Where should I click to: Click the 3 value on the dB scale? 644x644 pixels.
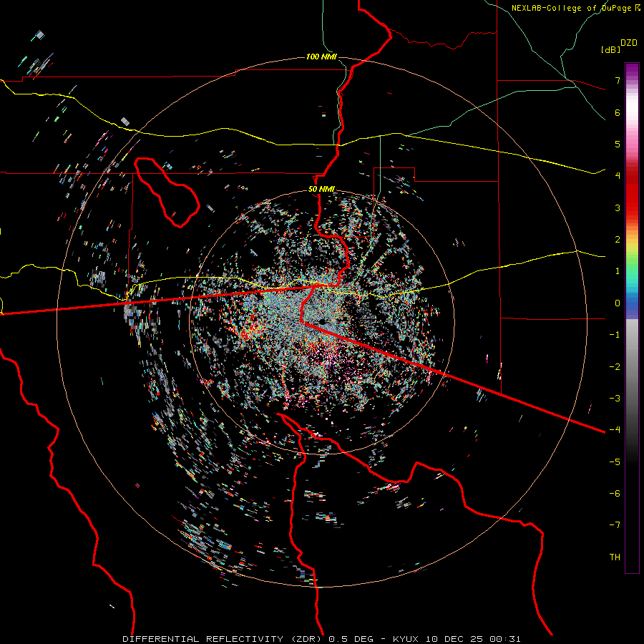pos(618,208)
